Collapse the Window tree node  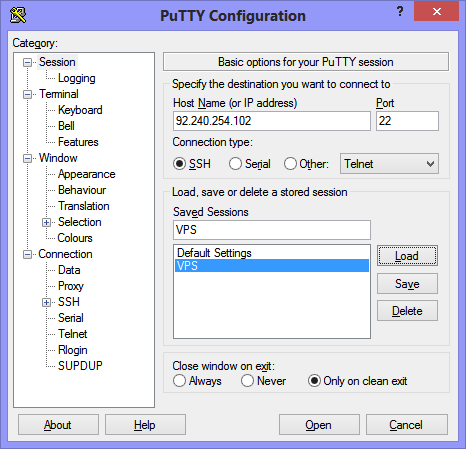coord(27,158)
